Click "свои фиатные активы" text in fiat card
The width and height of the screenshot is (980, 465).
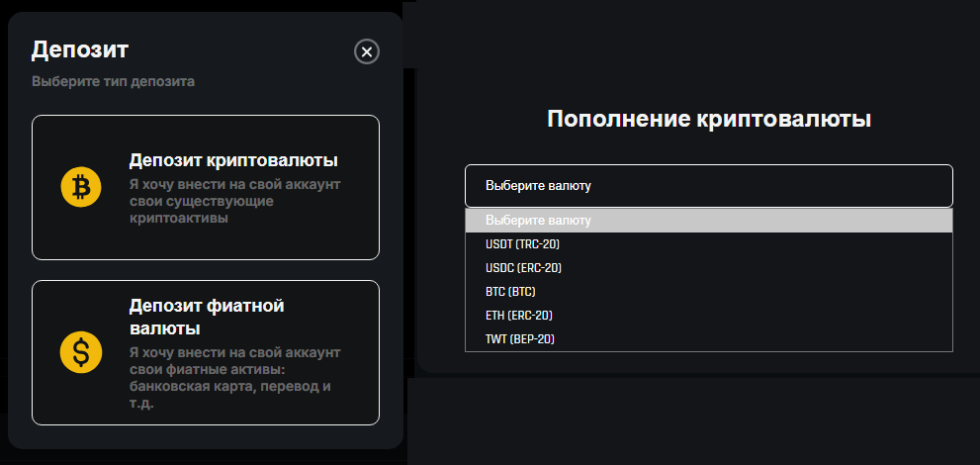[x=207, y=369]
